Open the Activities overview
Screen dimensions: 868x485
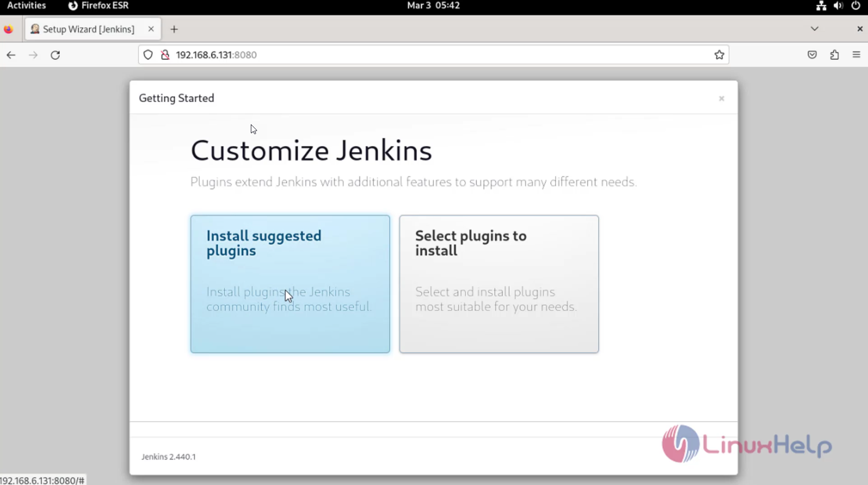pos(26,6)
